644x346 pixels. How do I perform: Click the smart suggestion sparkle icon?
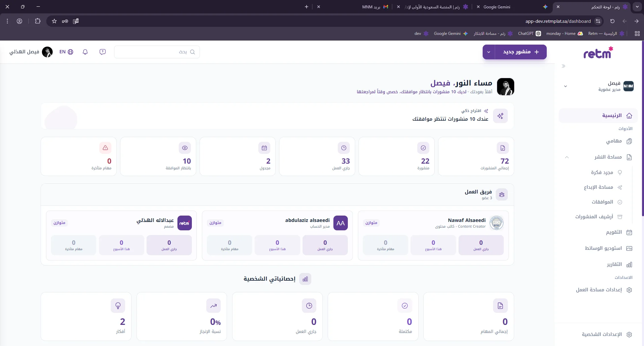pyautogui.click(x=500, y=116)
